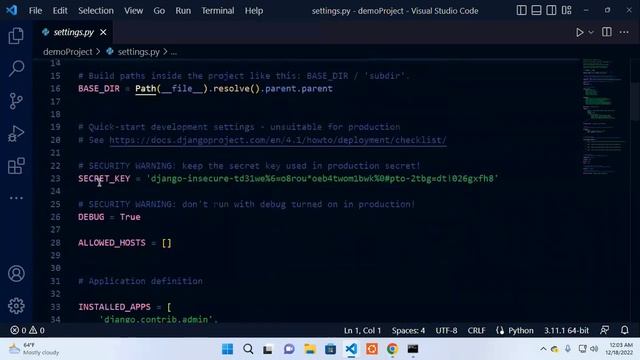Select the settings.py editor tab

pyautogui.click(x=73, y=32)
